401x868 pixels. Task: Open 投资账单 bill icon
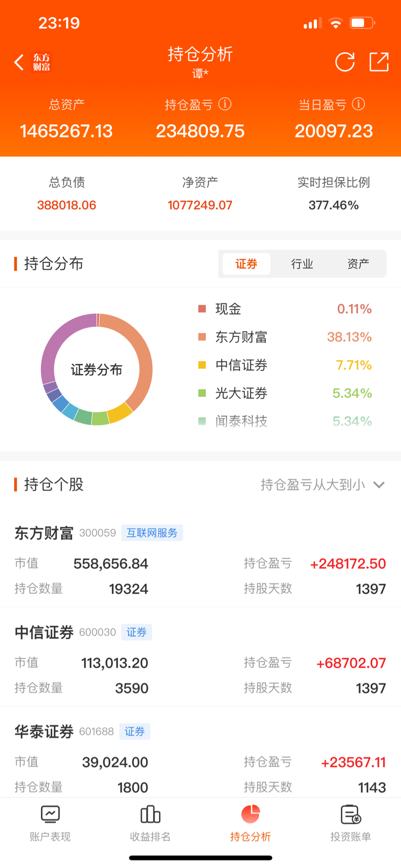[351, 814]
